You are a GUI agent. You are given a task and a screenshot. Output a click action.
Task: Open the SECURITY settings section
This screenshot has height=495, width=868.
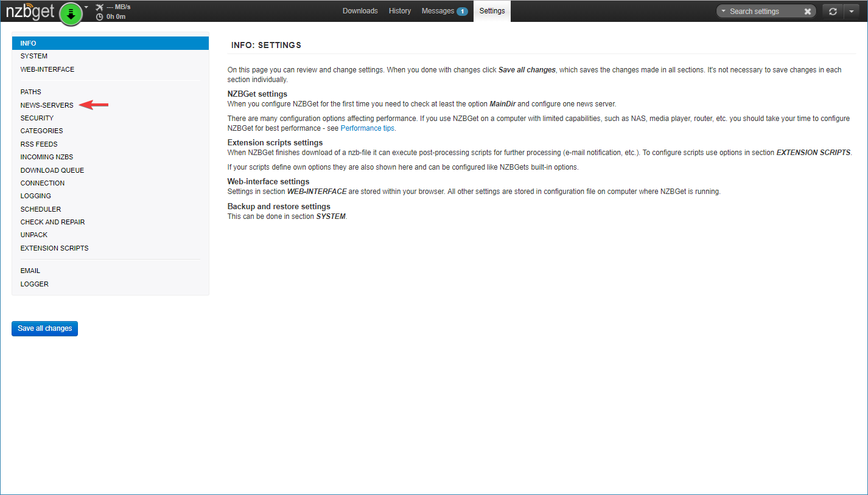coord(110,118)
